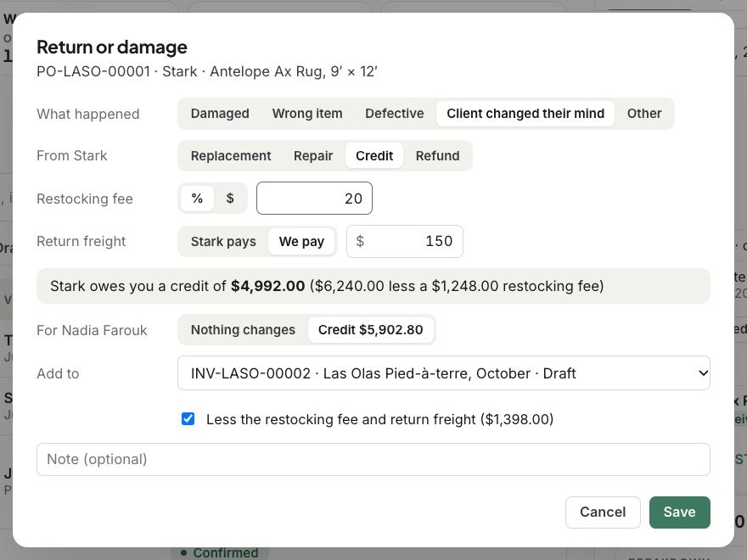Choose the Defective reason

click(394, 114)
